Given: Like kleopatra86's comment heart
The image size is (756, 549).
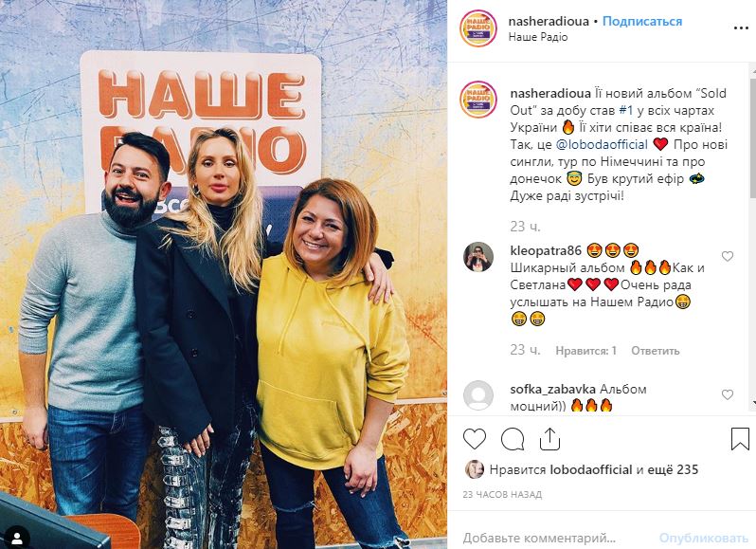Looking at the screenshot, I should tap(727, 256).
